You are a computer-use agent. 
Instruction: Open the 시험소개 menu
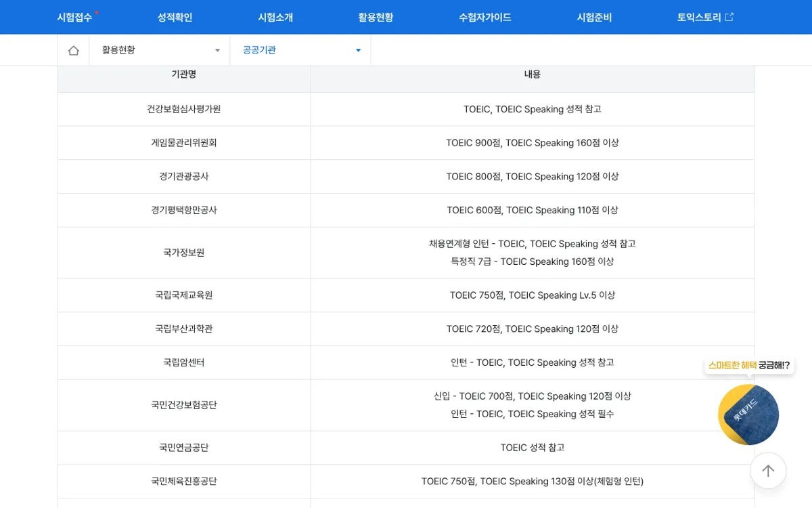pos(275,17)
